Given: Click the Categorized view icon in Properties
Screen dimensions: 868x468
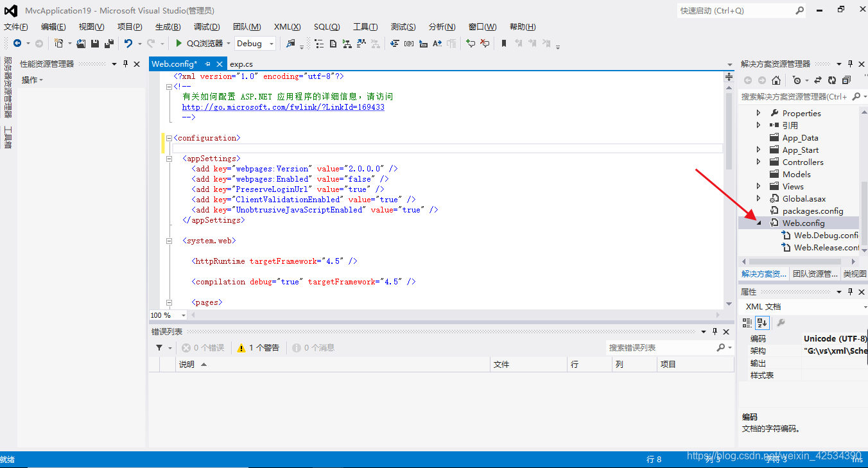Looking at the screenshot, I should tap(747, 322).
